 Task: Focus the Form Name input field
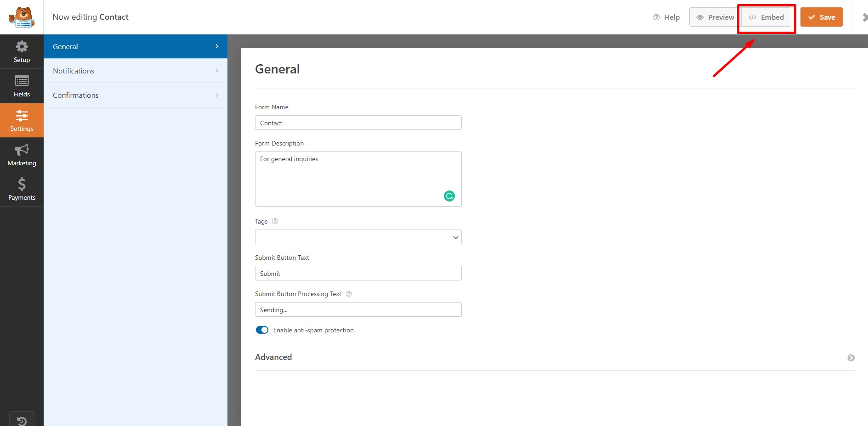[x=358, y=123]
